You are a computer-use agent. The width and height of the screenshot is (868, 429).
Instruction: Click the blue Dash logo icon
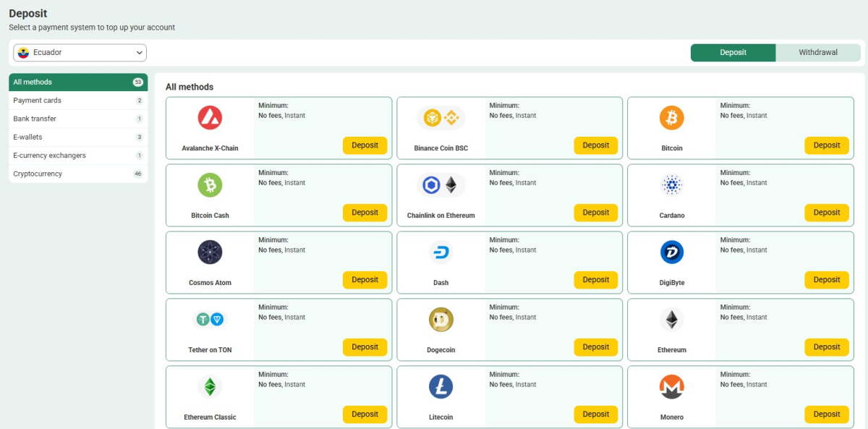coord(441,252)
